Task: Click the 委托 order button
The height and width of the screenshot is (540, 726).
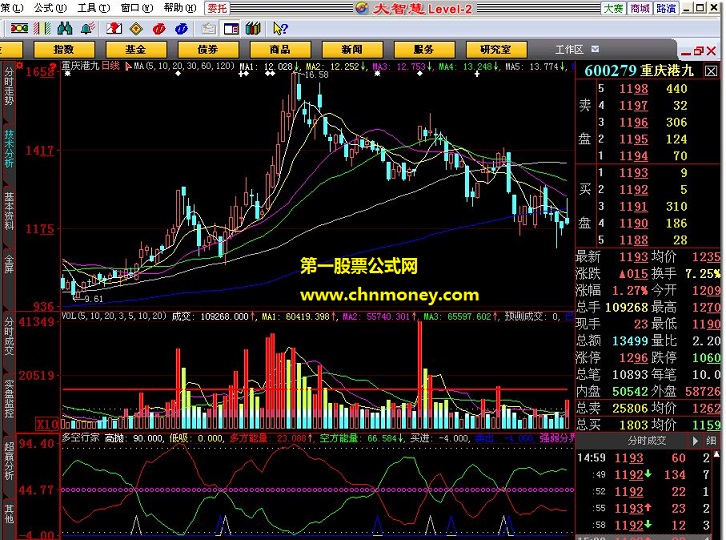Action: click(217, 8)
